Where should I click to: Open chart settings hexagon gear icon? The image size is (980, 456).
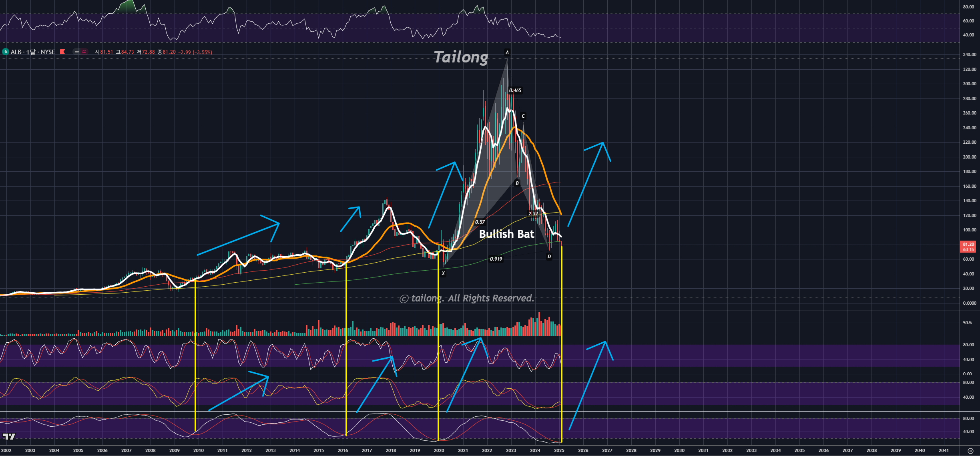(970, 451)
